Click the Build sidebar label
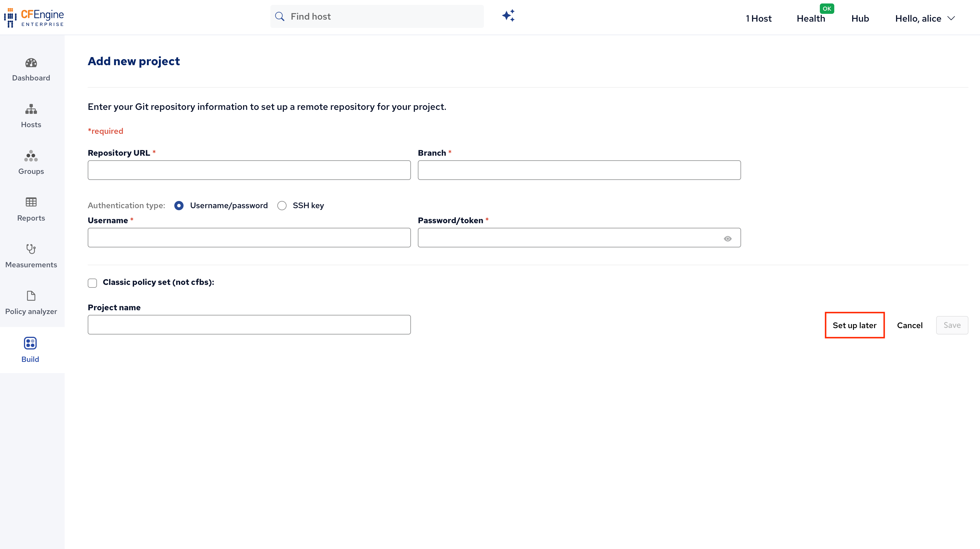 pos(30,359)
